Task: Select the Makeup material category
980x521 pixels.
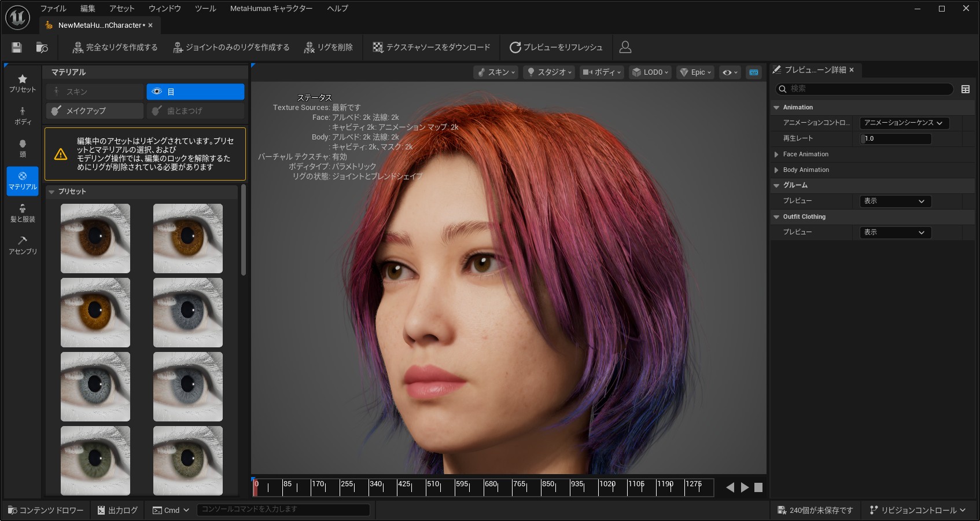Action: tap(95, 111)
